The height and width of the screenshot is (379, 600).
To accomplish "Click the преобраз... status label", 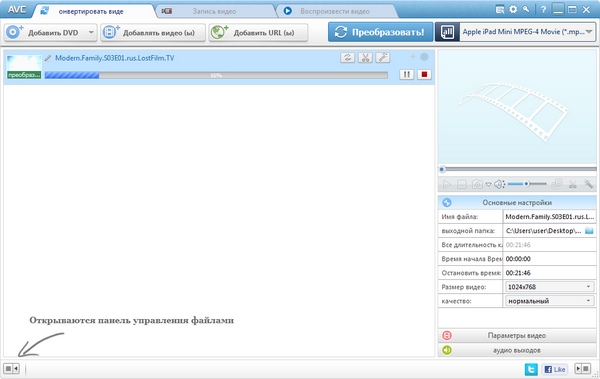I will (24, 75).
